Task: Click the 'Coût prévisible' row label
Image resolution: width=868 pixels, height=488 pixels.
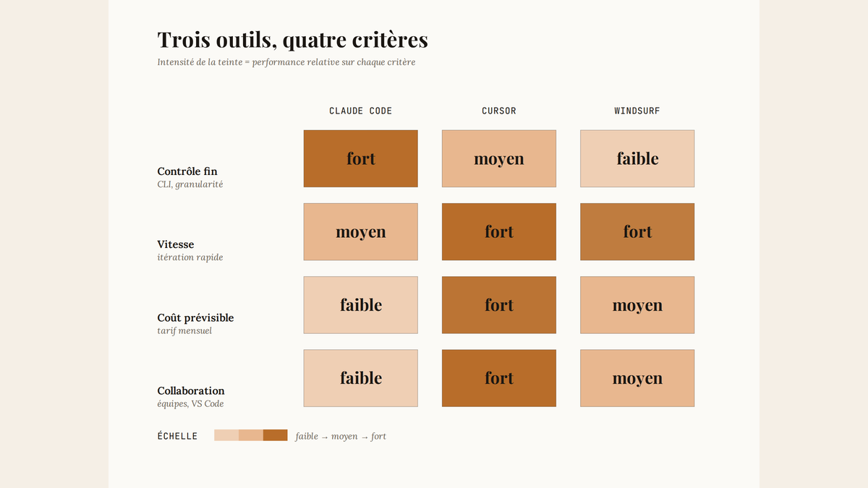Action: [195, 317]
